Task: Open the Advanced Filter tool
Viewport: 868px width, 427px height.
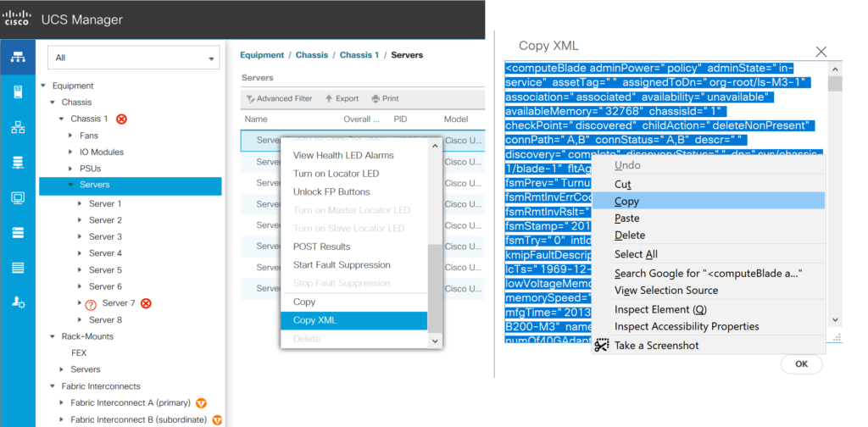Action: pyautogui.click(x=279, y=98)
